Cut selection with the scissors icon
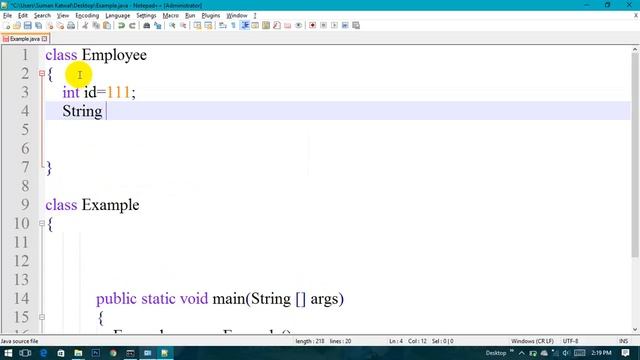The width and height of the screenshot is (640, 360). point(85,25)
